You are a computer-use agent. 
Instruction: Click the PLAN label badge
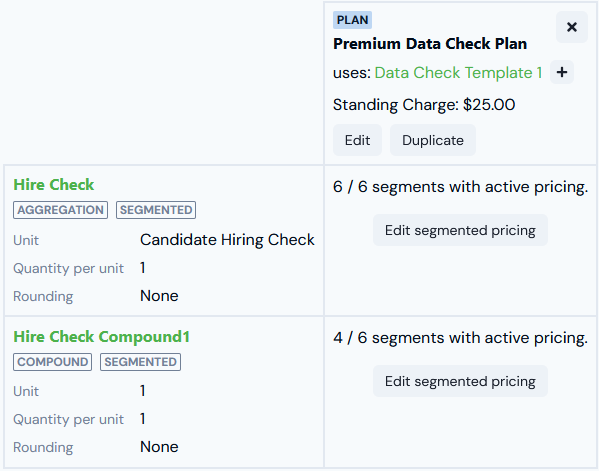352,20
